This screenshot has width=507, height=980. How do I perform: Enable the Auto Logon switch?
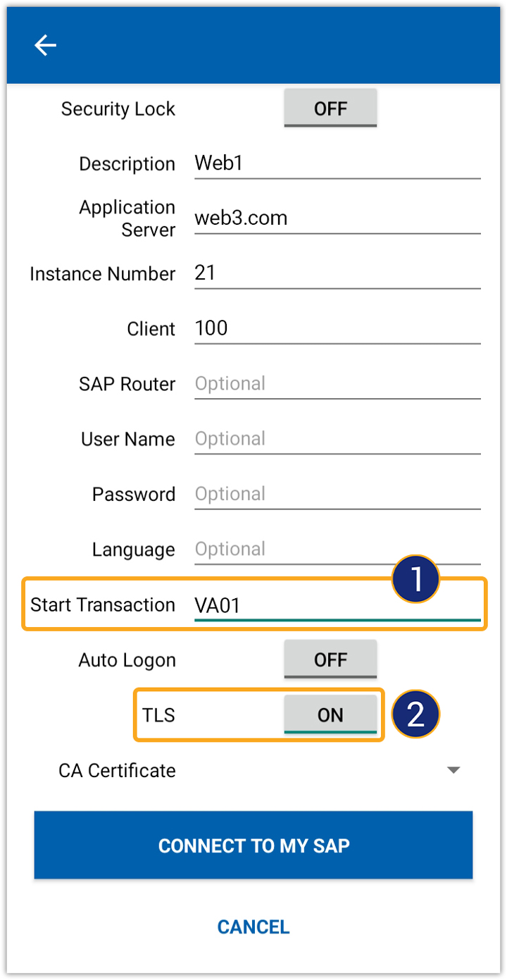click(x=330, y=660)
